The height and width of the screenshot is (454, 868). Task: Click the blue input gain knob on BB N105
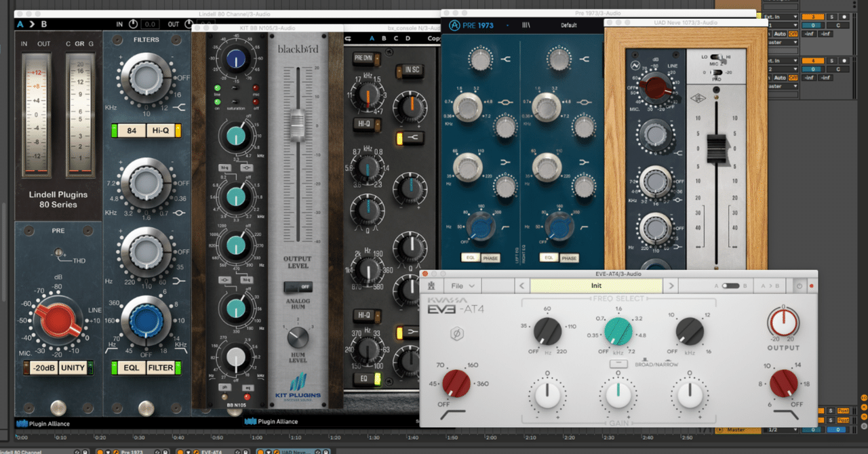tap(236, 60)
